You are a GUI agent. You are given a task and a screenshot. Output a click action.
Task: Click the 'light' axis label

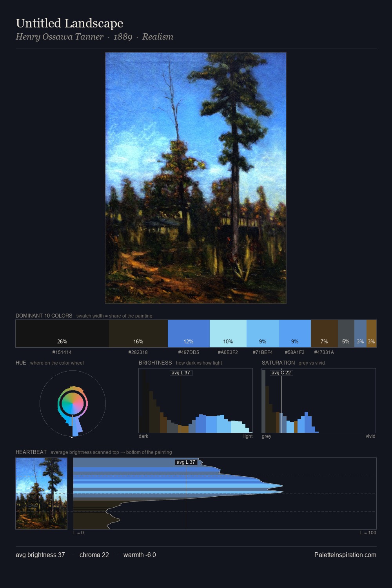click(248, 436)
